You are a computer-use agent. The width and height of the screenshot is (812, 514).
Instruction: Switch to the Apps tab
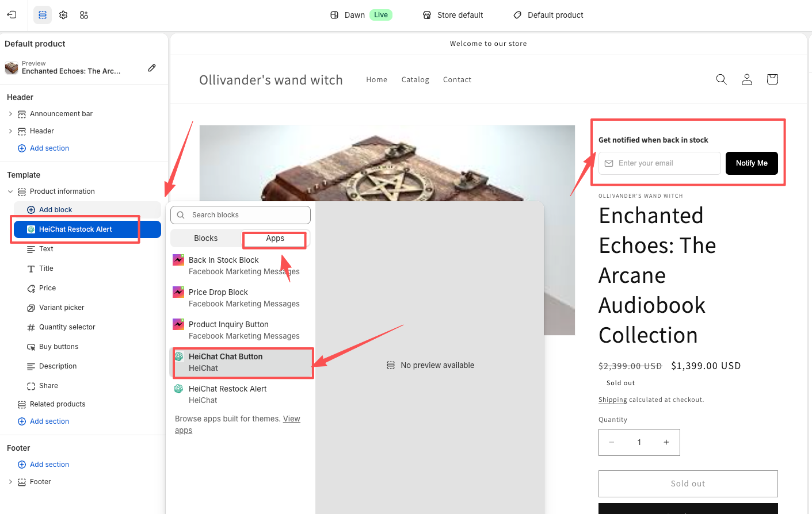coord(275,238)
